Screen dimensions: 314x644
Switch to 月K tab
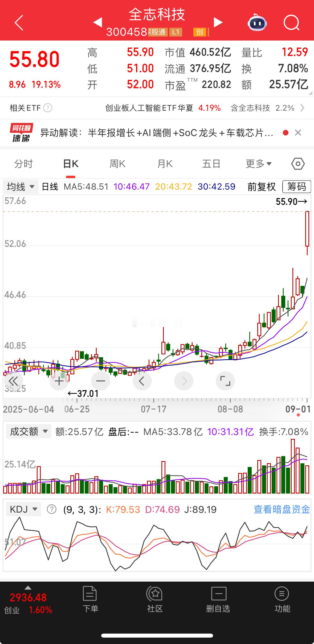[x=165, y=164]
